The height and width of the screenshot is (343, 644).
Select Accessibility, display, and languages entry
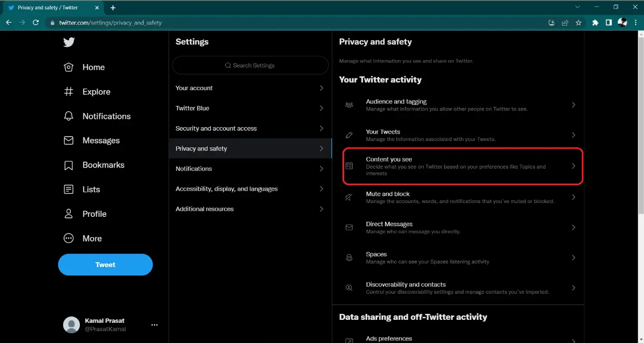click(250, 189)
